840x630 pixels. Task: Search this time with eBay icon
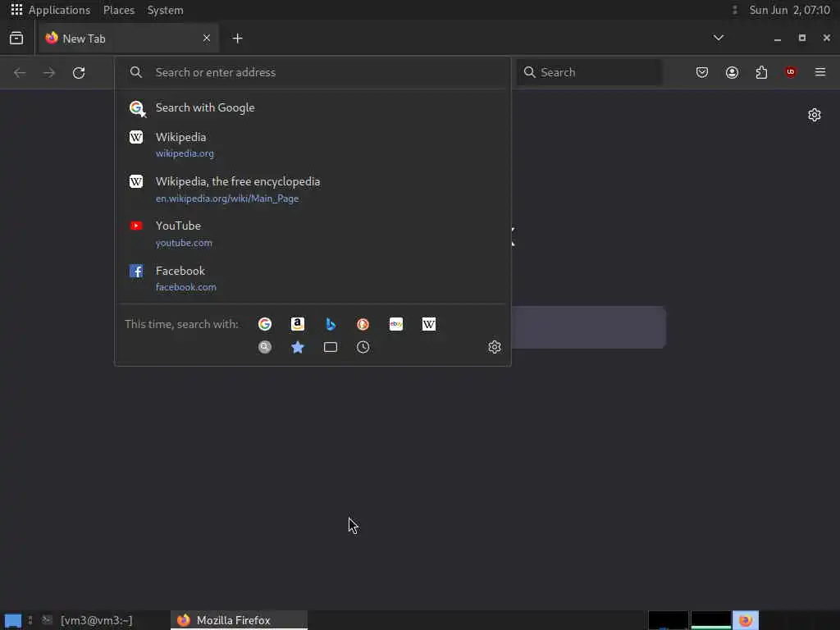tap(396, 324)
